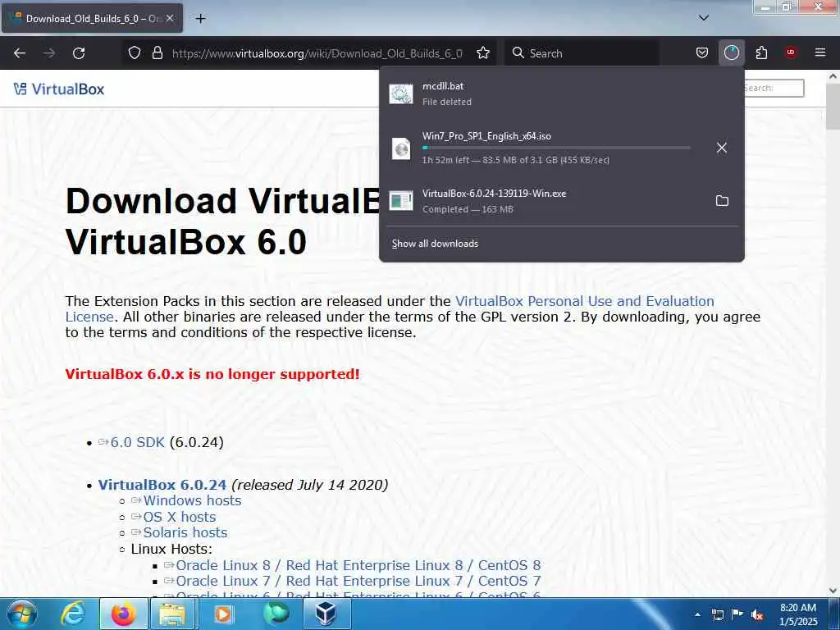Show hidden system tray icons
The image size is (840, 630).
click(x=697, y=615)
